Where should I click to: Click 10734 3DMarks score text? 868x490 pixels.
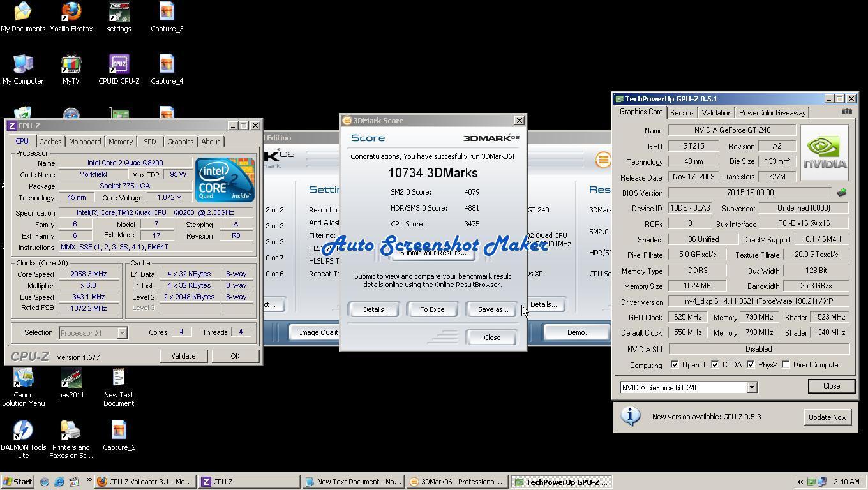click(x=433, y=173)
